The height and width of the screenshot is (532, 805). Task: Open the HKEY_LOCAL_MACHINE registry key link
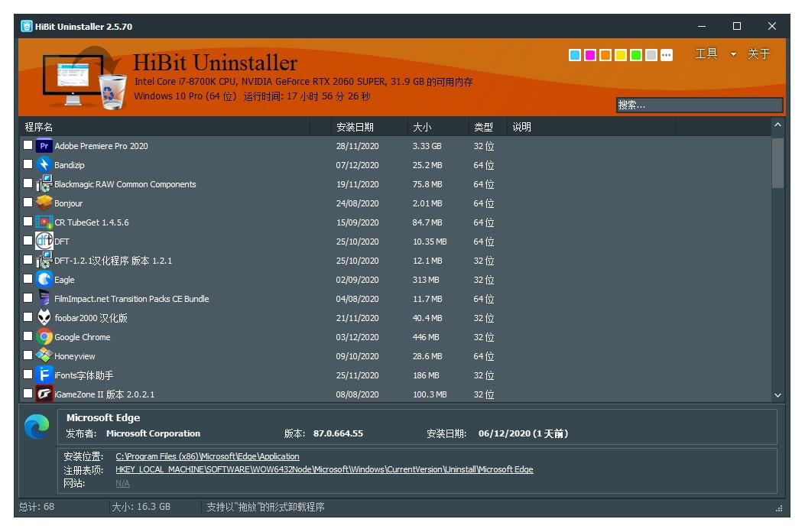(x=324, y=469)
